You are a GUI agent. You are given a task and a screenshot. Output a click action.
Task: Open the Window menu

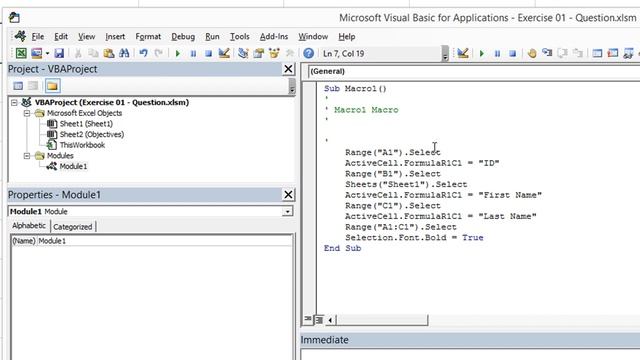(x=313, y=36)
